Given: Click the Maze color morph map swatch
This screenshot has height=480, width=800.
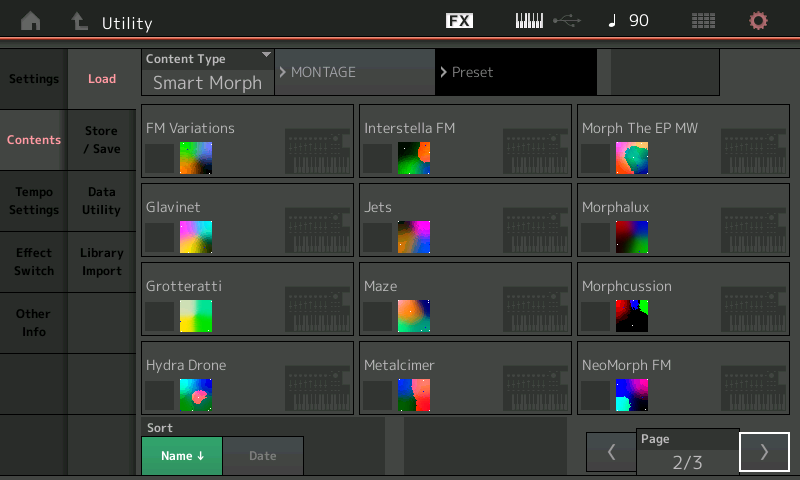Looking at the screenshot, I should 413,316.
